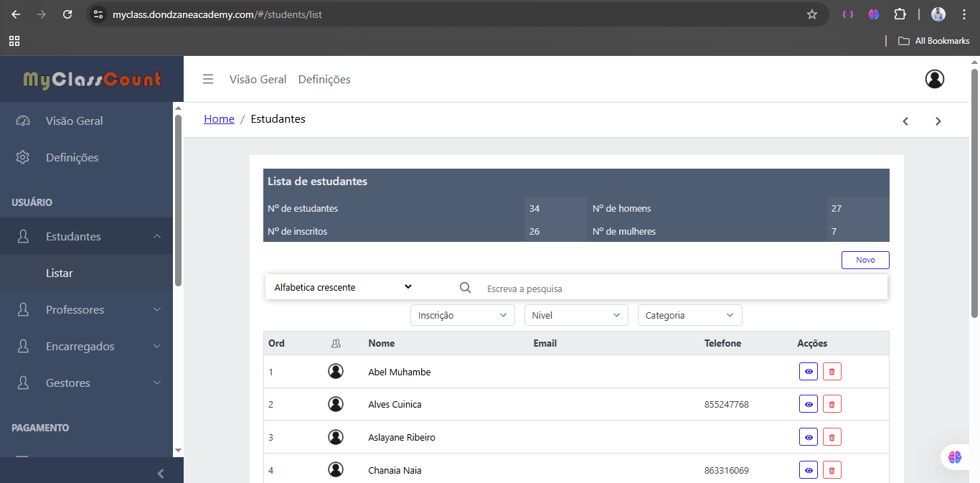Go to previous page arrow in breadcrumb bar

905,121
